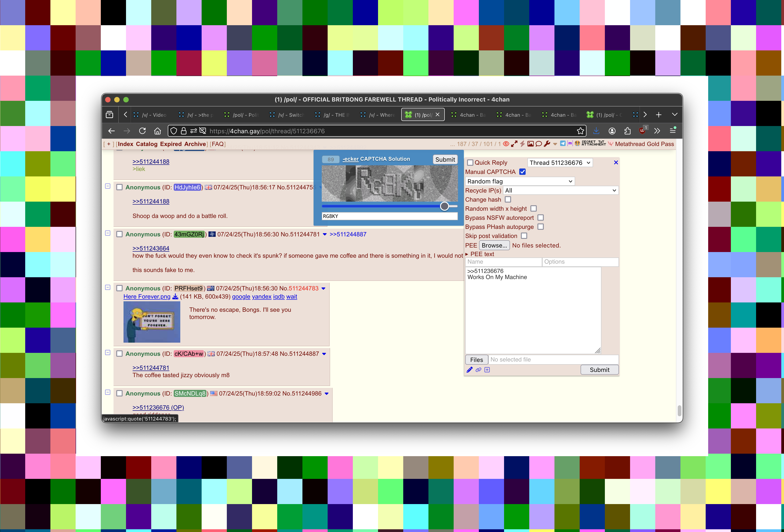This screenshot has height=532, width=784.
Task: Click the plus square icon in reply form
Action: click(487, 370)
